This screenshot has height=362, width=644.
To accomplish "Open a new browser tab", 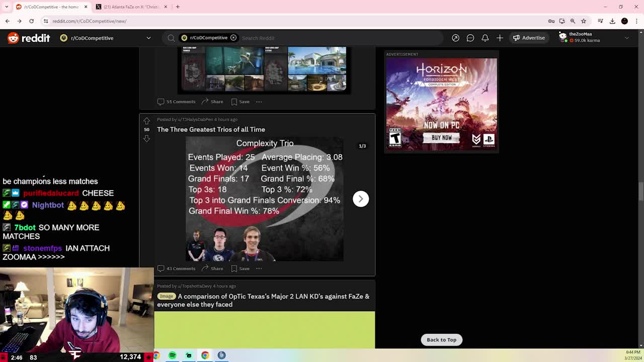I will [x=178, y=7].
